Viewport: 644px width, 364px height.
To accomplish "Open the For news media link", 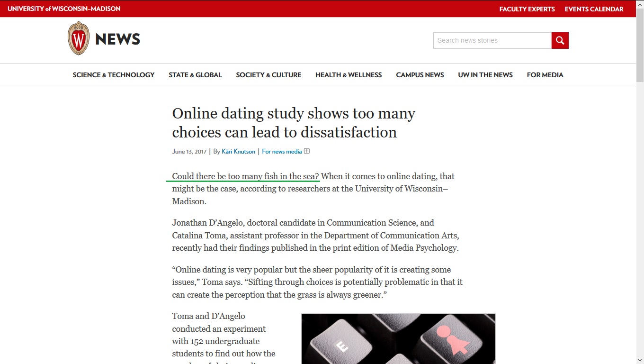I will (282, 152).
